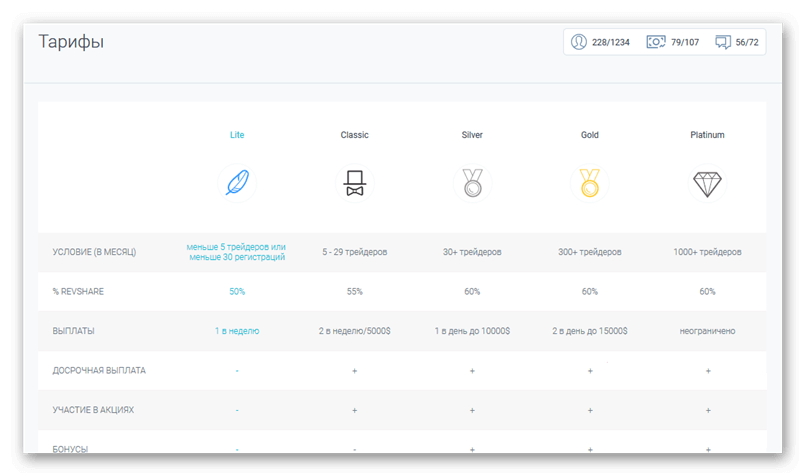
Task: Select the Gold medal icon
Action: tap(590, 183)
